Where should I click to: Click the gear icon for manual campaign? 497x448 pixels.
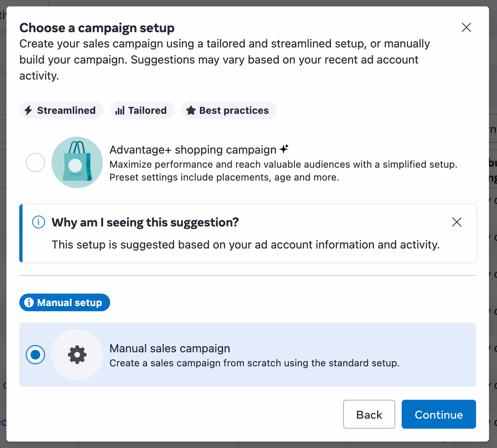point(77,355)
